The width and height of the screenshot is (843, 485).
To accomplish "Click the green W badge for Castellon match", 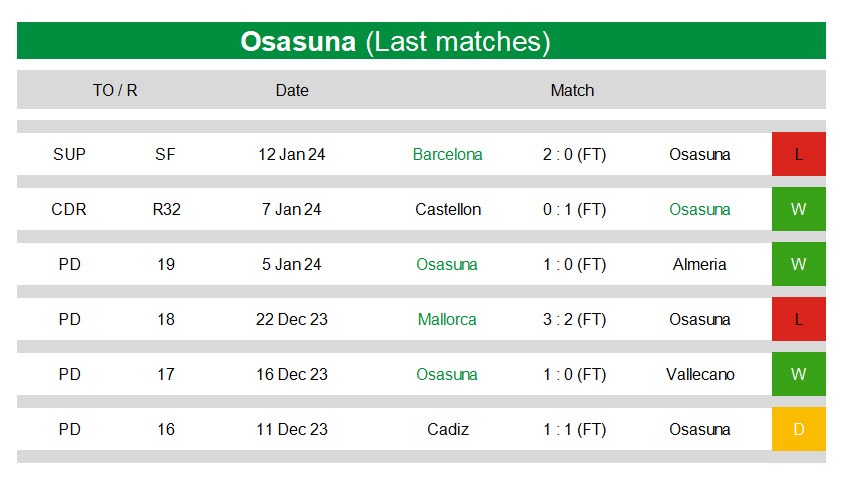I will [x=798, y=209].
